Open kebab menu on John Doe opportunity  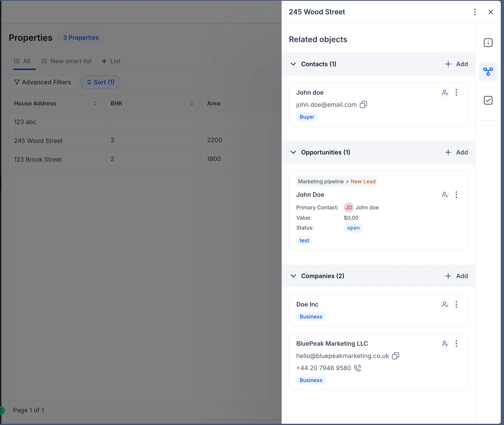(x=456, y=195)
